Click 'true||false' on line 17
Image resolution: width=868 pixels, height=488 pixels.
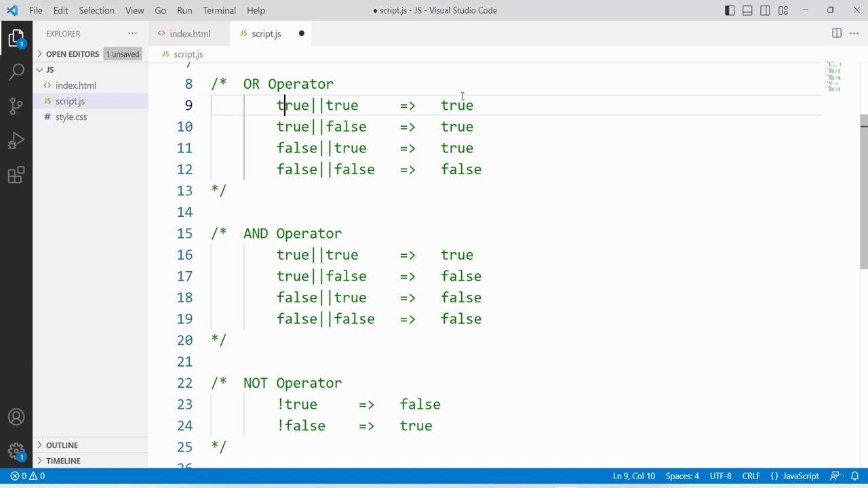(321, 277)
